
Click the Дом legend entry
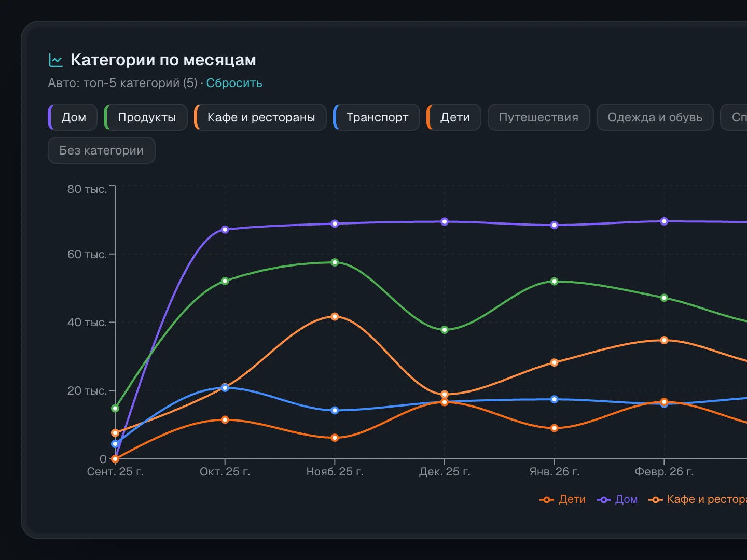617,499
